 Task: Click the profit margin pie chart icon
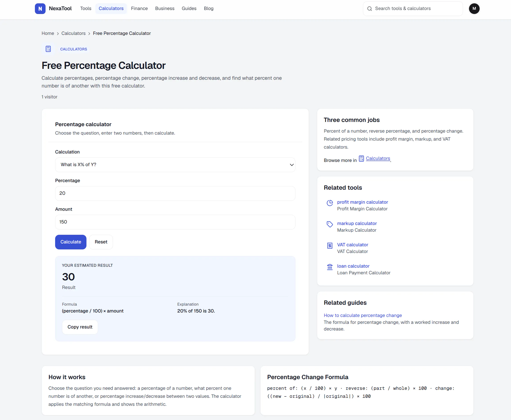(x=330, y=203)
